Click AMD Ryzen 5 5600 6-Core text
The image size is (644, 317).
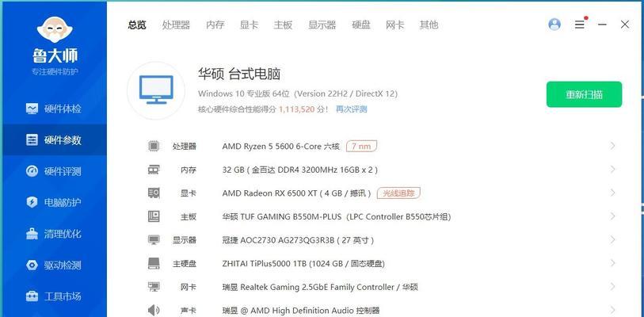click(281, 147)
